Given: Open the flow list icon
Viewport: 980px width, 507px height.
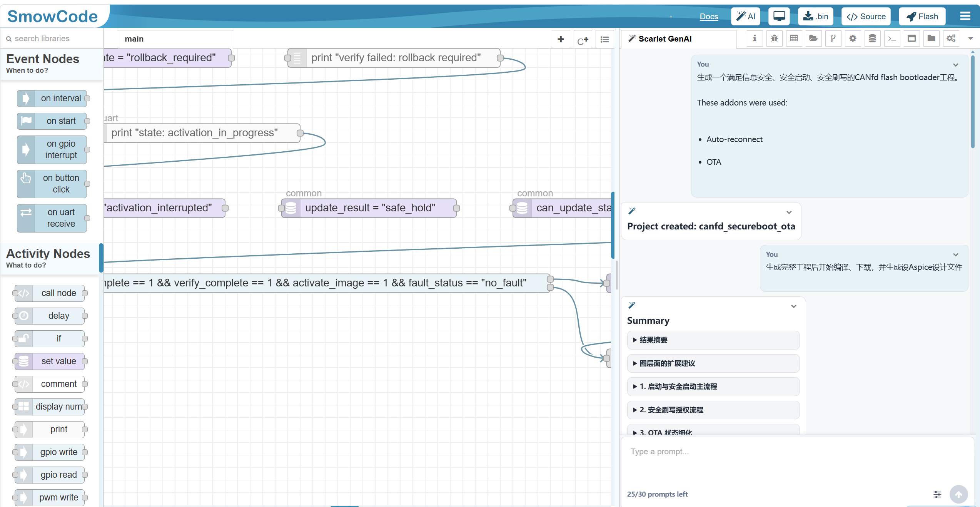Looking at the screenshot, I should pyautogui.click(x=604, y=39).
